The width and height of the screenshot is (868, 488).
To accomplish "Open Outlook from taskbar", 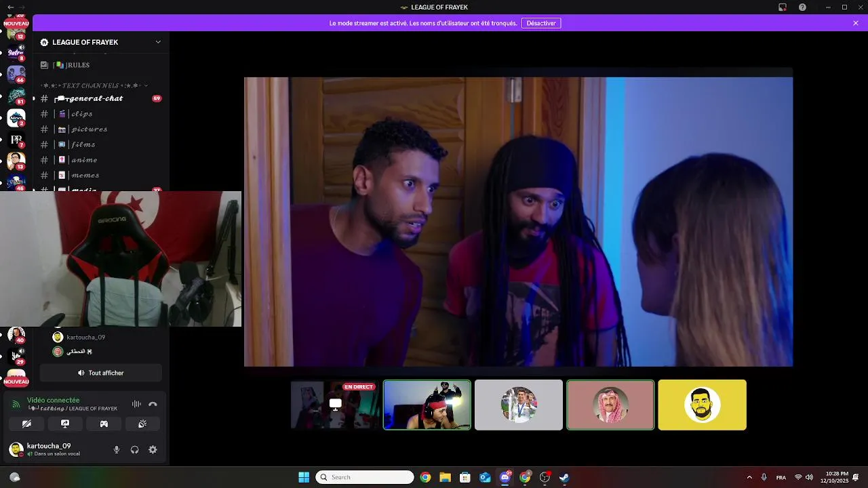I will pos(485,477).
